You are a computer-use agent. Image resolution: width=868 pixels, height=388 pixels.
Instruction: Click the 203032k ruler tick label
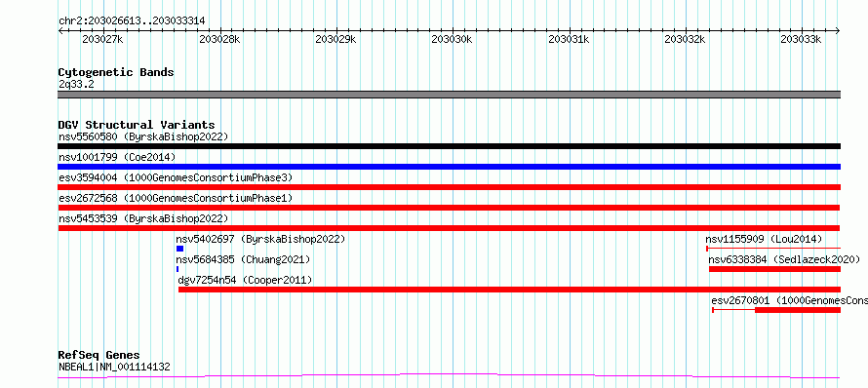point(685,39)
